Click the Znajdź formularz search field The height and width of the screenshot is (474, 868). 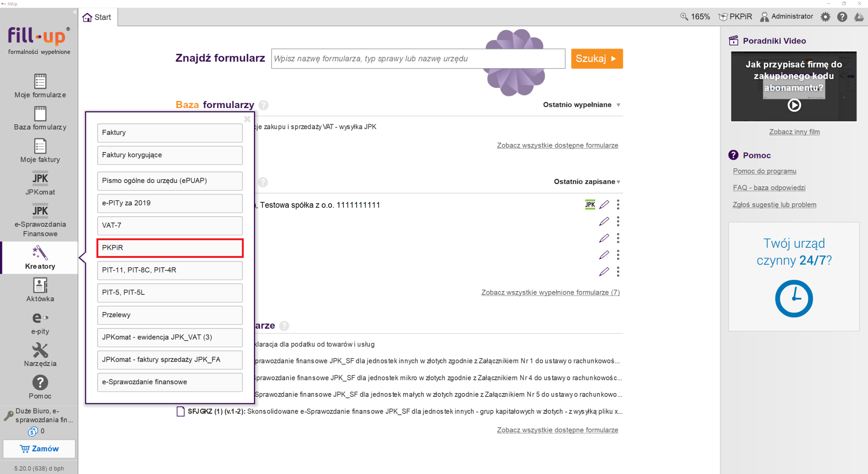click(x=418, y=59)
